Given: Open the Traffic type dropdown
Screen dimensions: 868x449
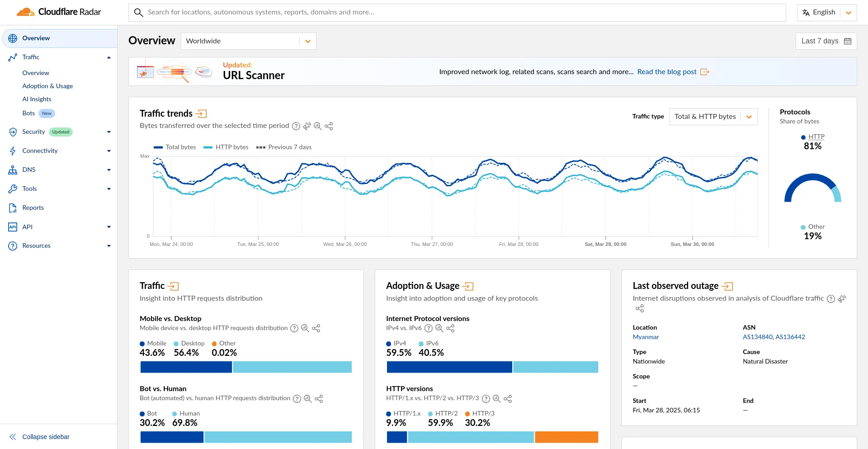Looking at the screenshot, I should (x=713, y=117).
